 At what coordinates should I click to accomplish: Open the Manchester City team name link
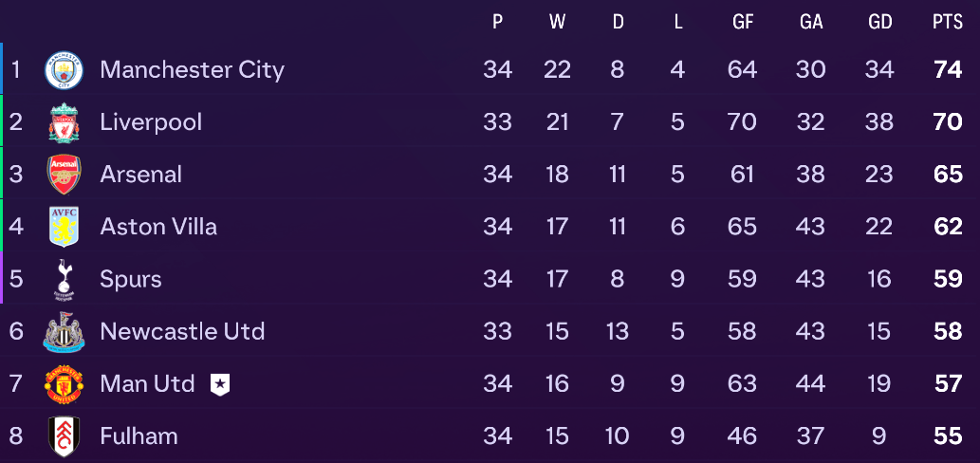[x=192, y=70]
